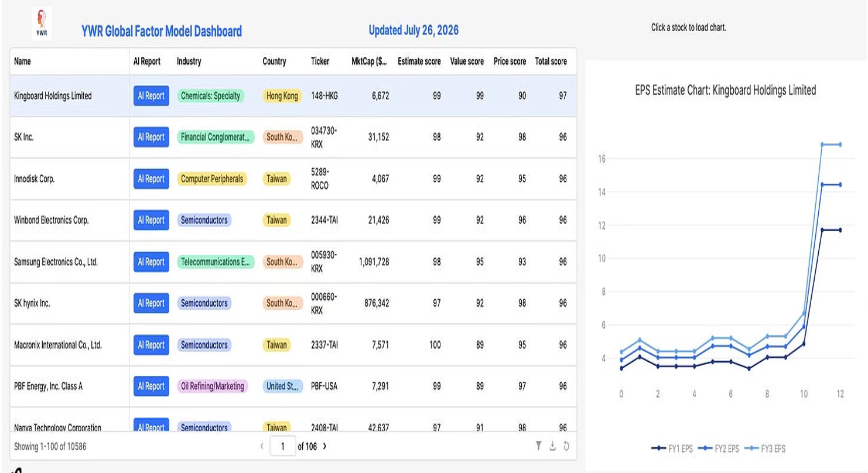Open AI Report for SK Inc.
The image size is (868, 473).
point(151,137)
